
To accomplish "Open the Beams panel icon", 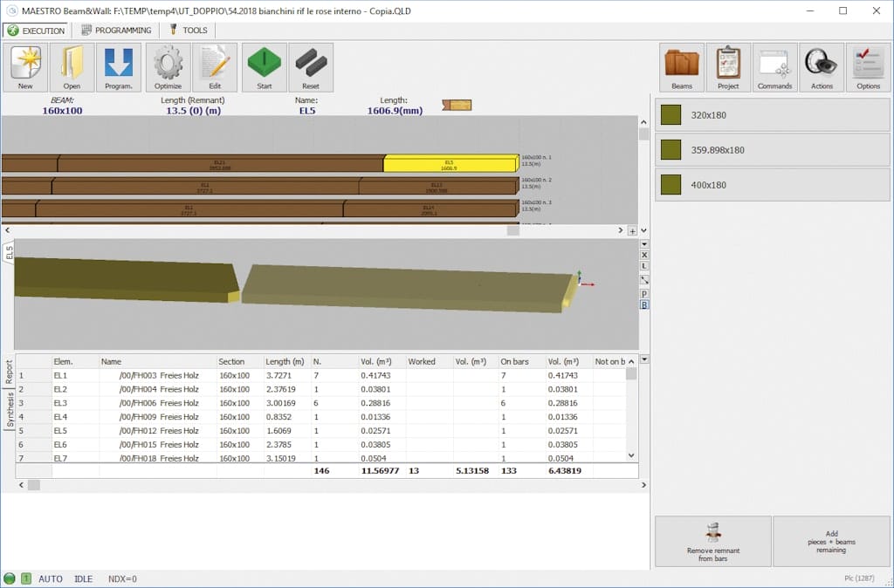I will coord(682,67).
